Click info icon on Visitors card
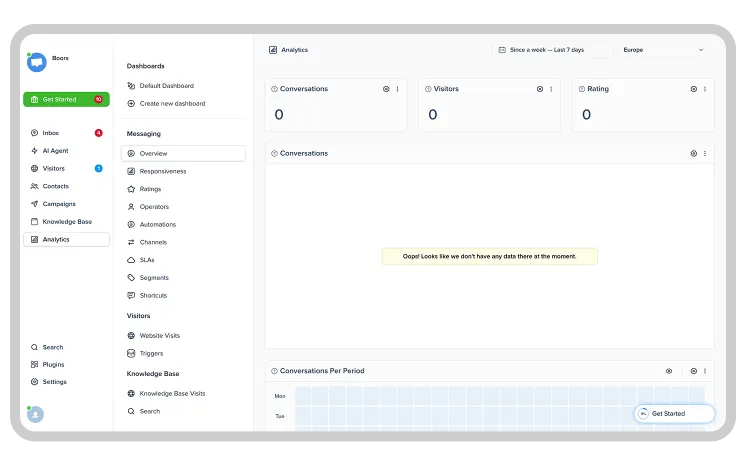The width and height of the screenshot is (746, 465). 428,89
